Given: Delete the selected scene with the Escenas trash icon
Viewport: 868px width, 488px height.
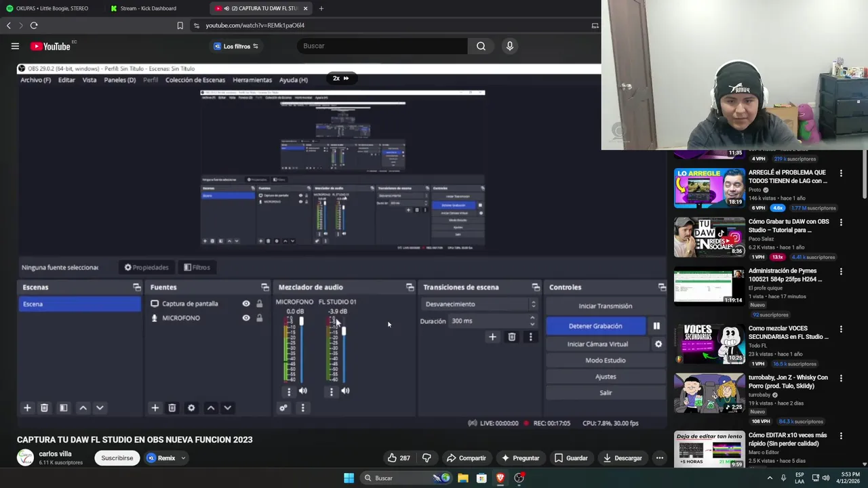Looking at the screenshot, I should (44, 408).
